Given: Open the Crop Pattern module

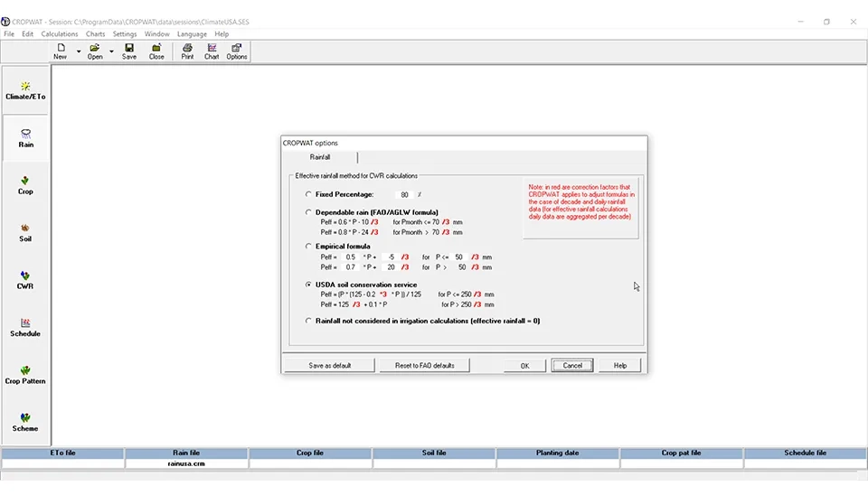Looking at the screenshot, I should (25, 375).
